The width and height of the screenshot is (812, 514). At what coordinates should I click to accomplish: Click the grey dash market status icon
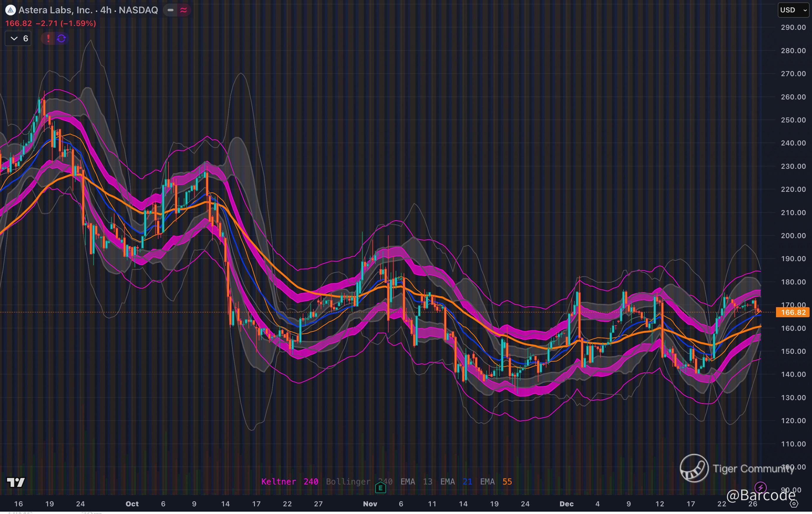coord(171,10)
